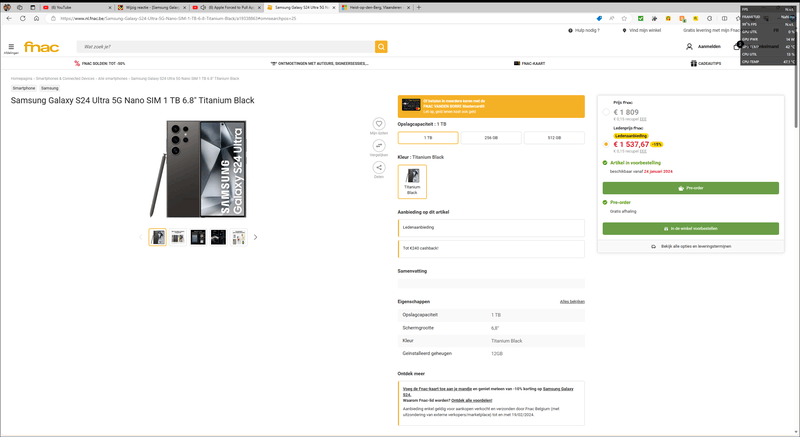Open the blue shopping price tag icon
Viewport: 800px width, 437px height.
[x=599, y=18]
